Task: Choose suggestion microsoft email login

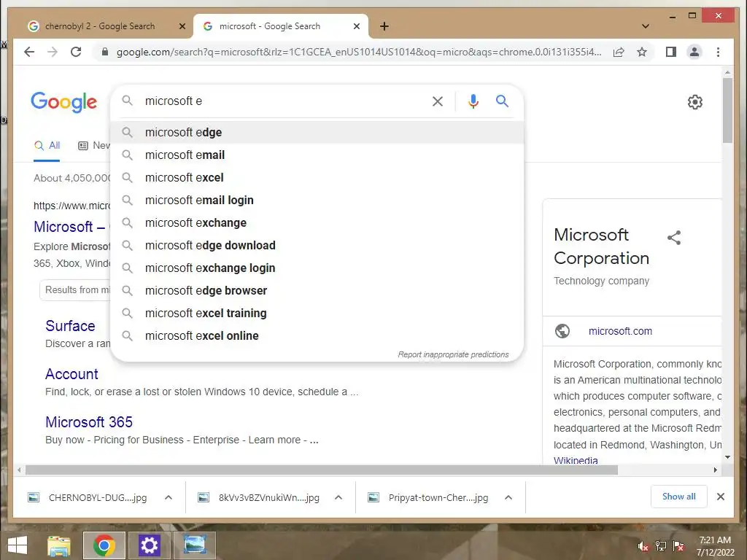Action: pos(317,200)
